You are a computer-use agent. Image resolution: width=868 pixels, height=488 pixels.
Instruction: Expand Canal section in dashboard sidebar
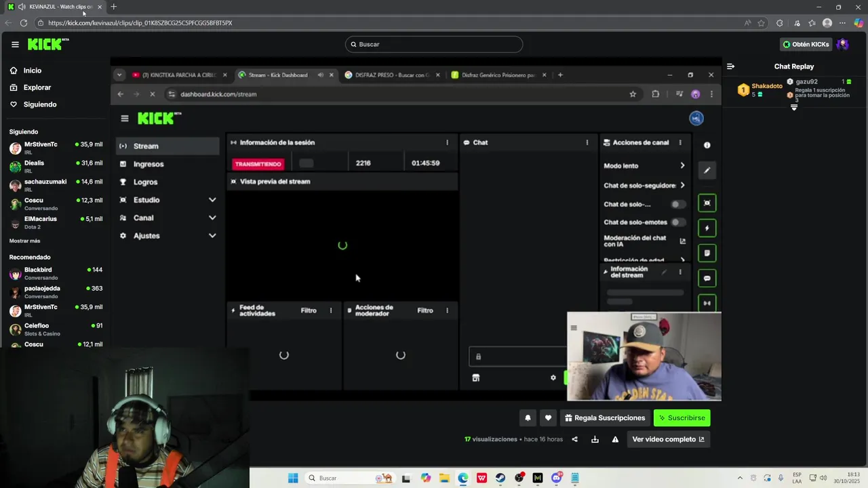[x=212, y=218]
